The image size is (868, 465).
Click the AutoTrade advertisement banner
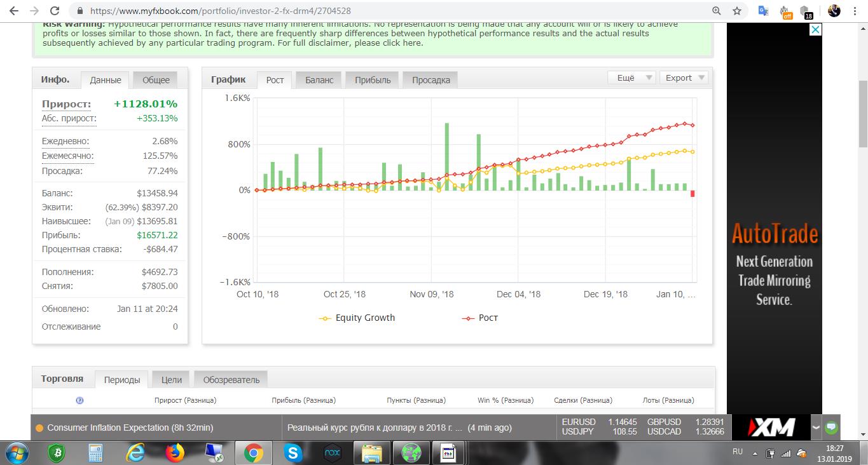pyautogui.click(x=775, y=219)
